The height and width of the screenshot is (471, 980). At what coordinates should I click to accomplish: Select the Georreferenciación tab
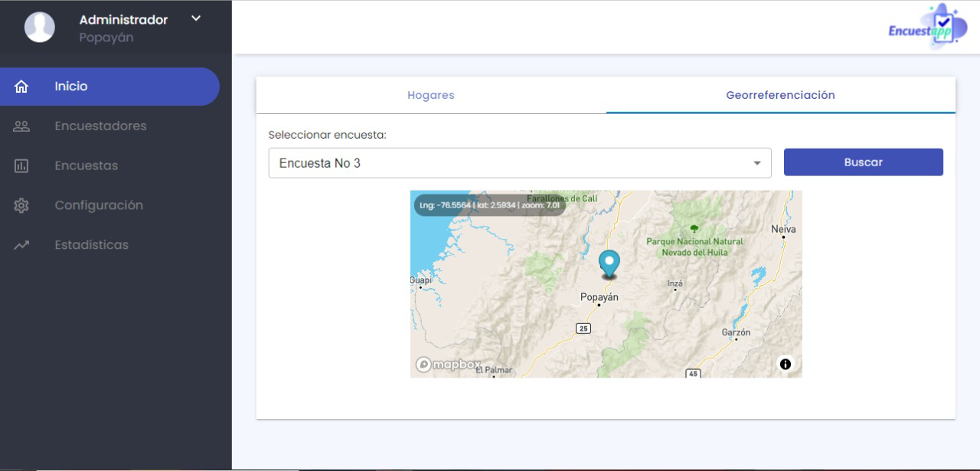pyautogui.click(x=780, y=96)
